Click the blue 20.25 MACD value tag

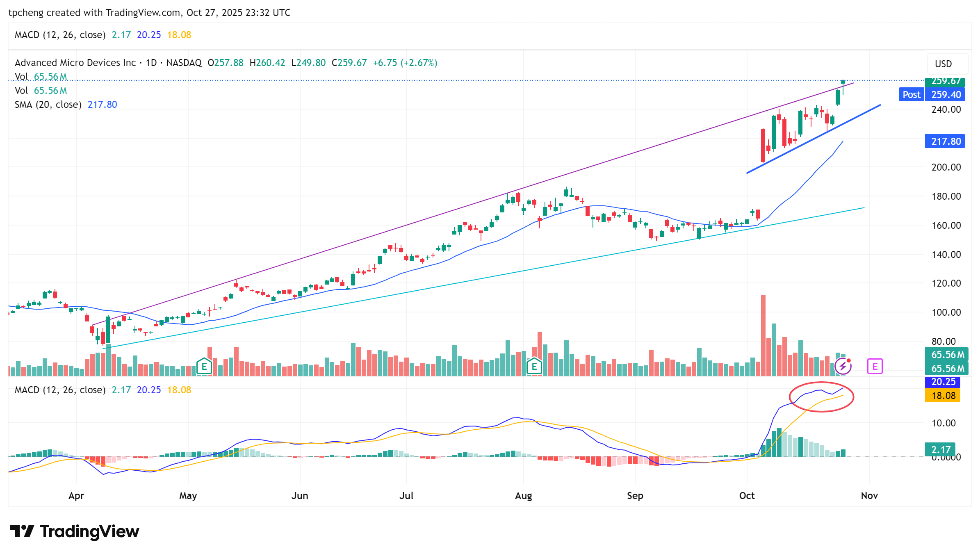[x=943, y=382]
